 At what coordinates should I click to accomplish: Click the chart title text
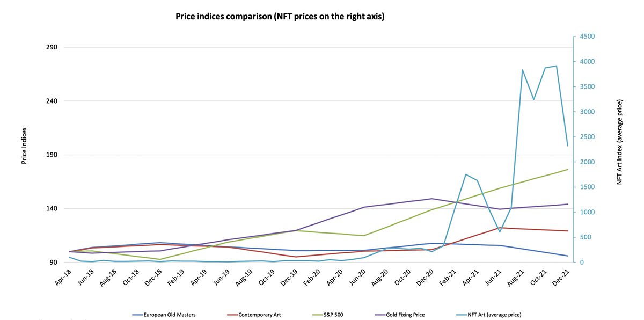(x=280, y=17)
